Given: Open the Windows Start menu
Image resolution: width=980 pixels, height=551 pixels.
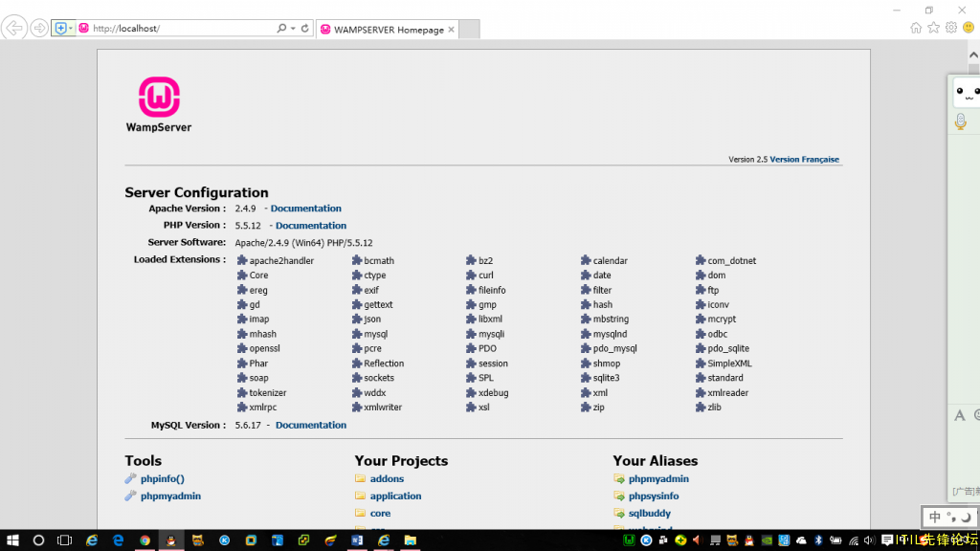Looking at the screenshot, I should click(x=12, y=540).
